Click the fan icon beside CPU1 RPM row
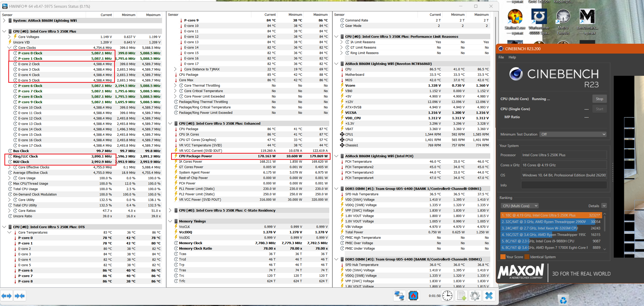Screen dimensions: 644x306 pyautogui.click(x=342, y=135)
